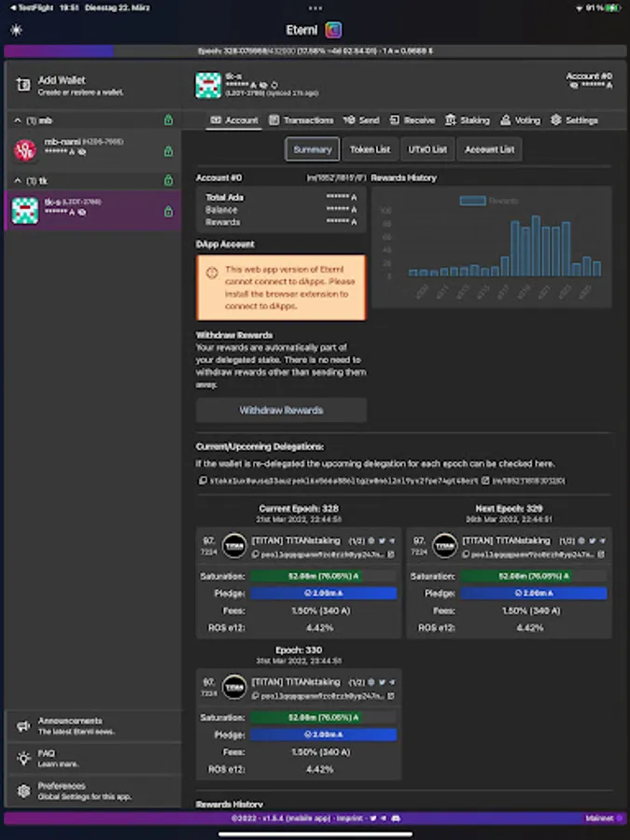Viewport: 630px width, 840px height.
Task: Click the Twitter icon in the footer
Action: [371, 819]
